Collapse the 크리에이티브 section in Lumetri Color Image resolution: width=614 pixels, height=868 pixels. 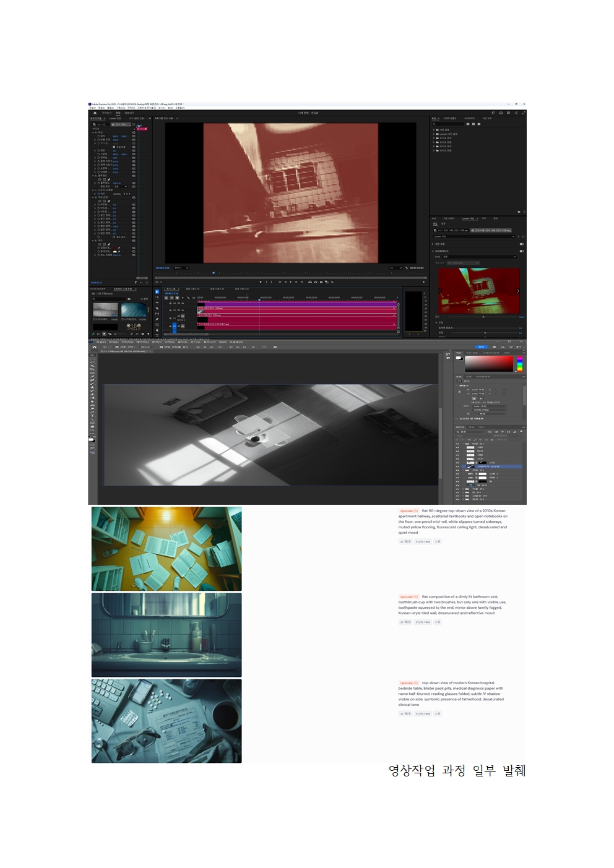(x=433, y=251)
